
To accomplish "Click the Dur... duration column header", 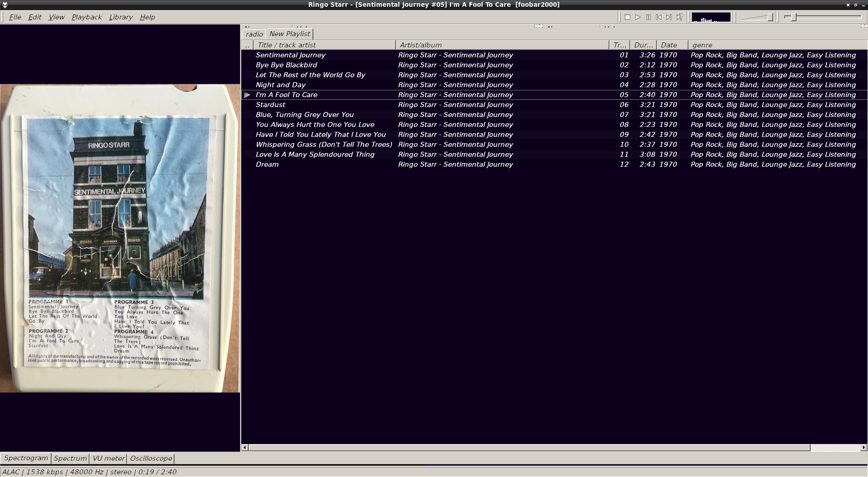I will [x=643, y=45].
